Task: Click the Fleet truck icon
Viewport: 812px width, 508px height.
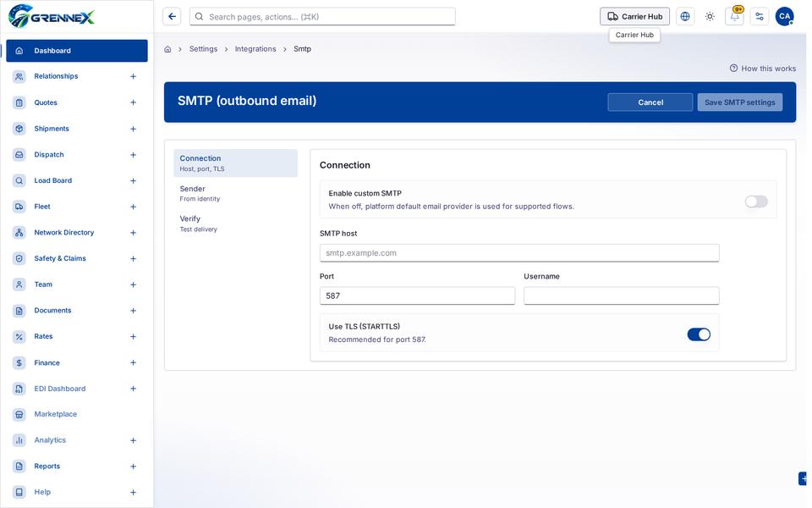Action: (19, 207)
